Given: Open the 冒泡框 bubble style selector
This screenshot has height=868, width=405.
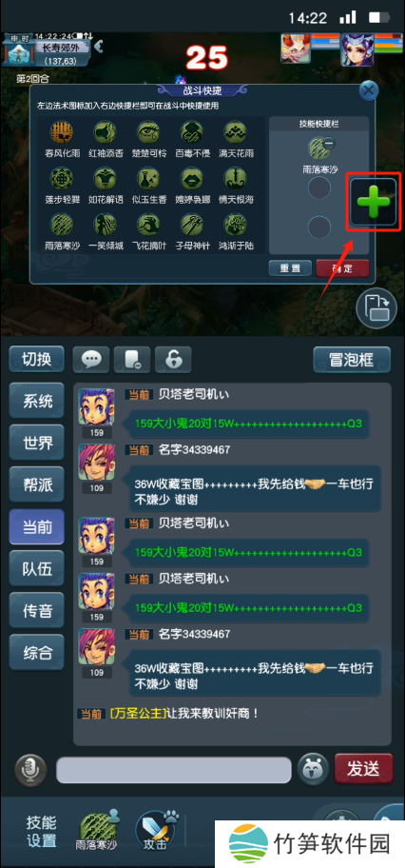Looking at the screenshot, I should coord(352,361).
